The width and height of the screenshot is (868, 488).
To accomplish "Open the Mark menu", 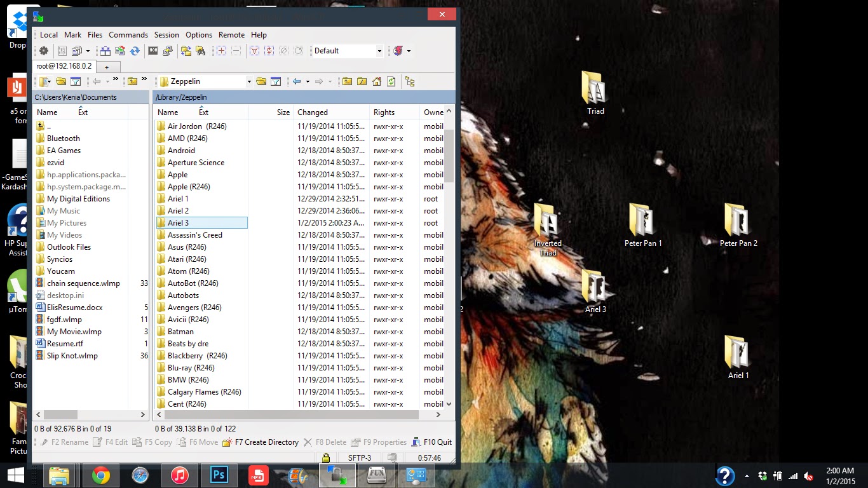I will 73,35.
